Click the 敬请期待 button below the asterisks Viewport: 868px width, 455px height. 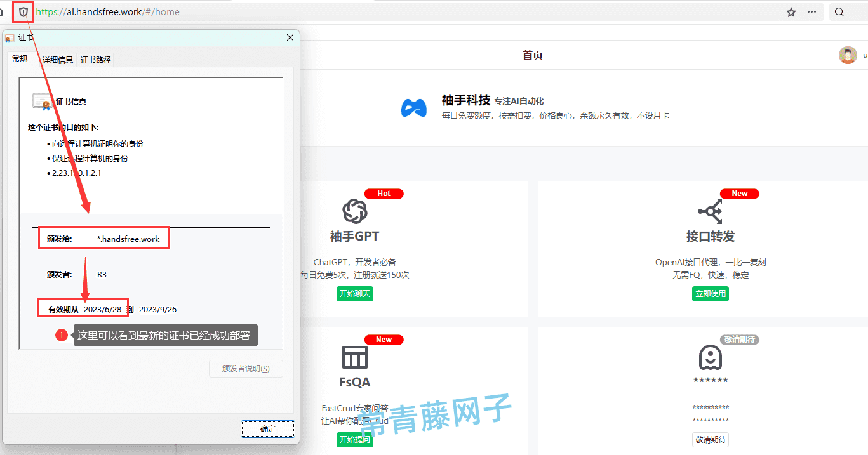(x=711, y=440)
